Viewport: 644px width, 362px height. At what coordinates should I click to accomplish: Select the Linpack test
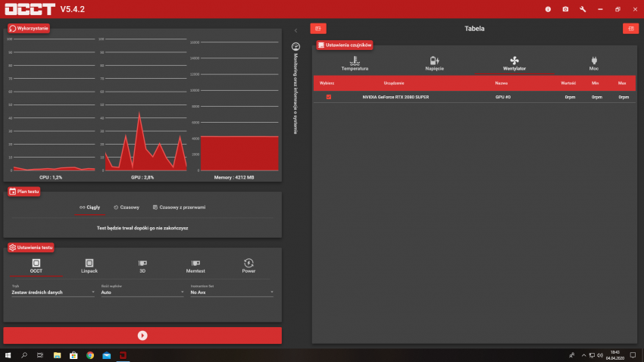[89, 265]
